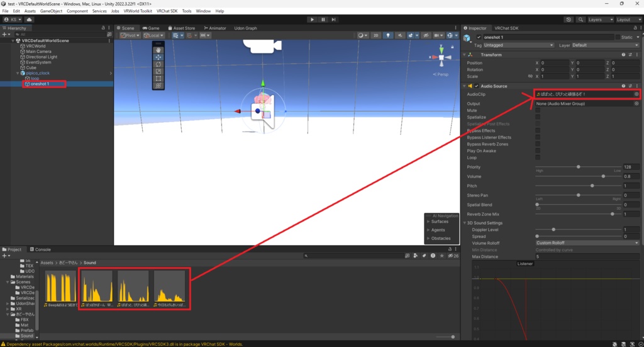
Task: Search by type in Project panel
Action: pos(416,256)
